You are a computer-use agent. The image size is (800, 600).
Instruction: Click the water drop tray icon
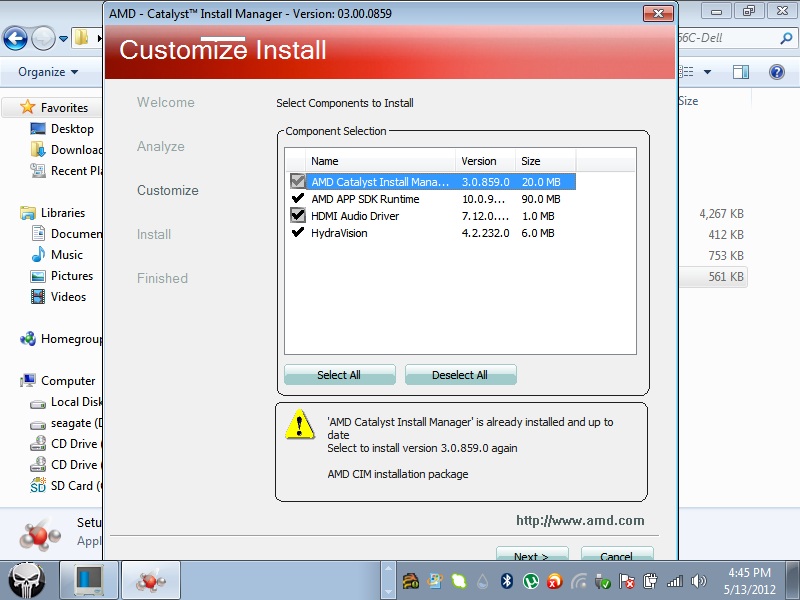pyautogui.click(x=483, y=581)
